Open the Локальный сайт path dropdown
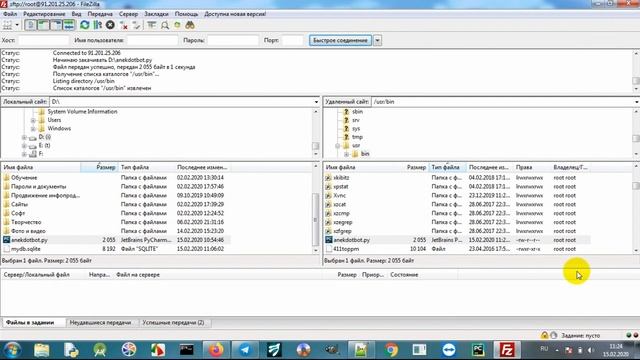The width and height of the screenshot is (640, 360). [316, 102]
